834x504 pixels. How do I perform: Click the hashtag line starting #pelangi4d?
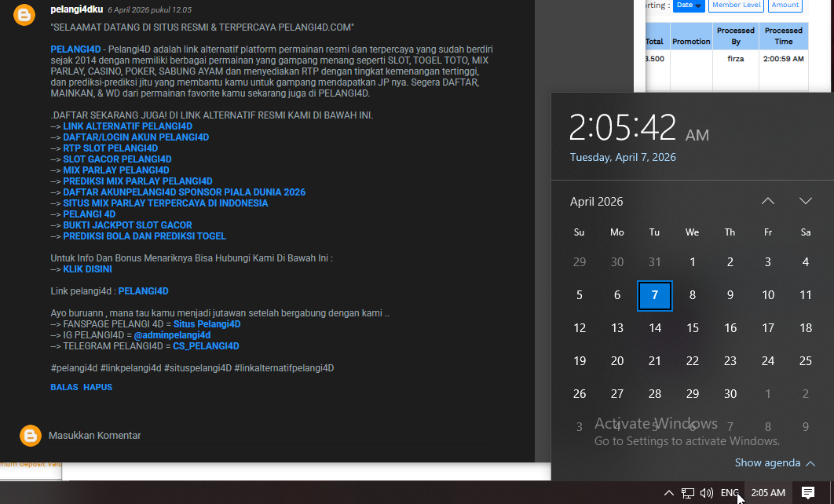(x=192, y=368)
